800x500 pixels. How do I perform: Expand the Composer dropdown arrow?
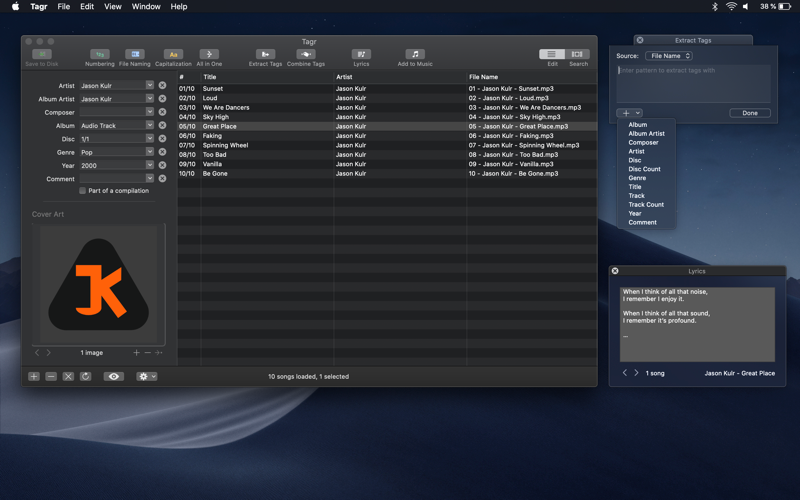click(x=149, y=111)
